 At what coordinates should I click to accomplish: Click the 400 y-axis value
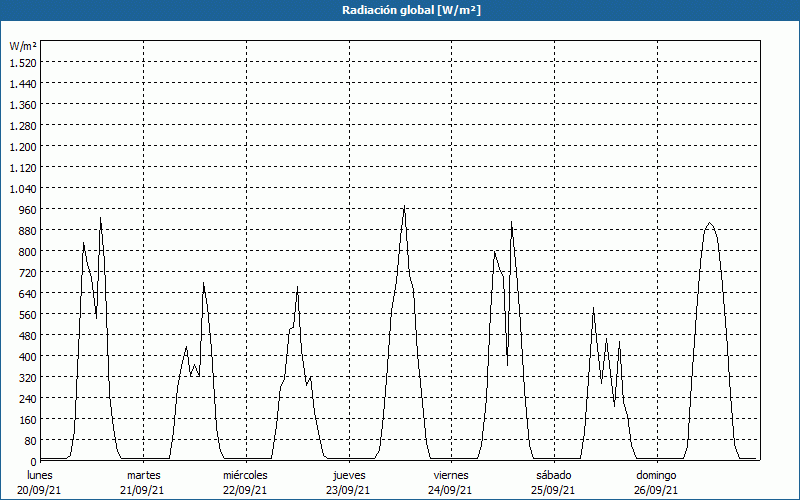[28, 356]
